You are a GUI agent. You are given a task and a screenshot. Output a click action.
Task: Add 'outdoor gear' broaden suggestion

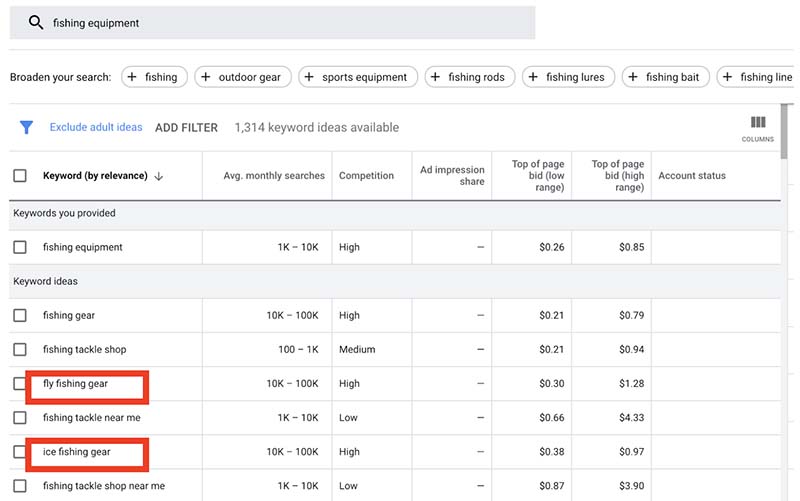click(243, 77)
